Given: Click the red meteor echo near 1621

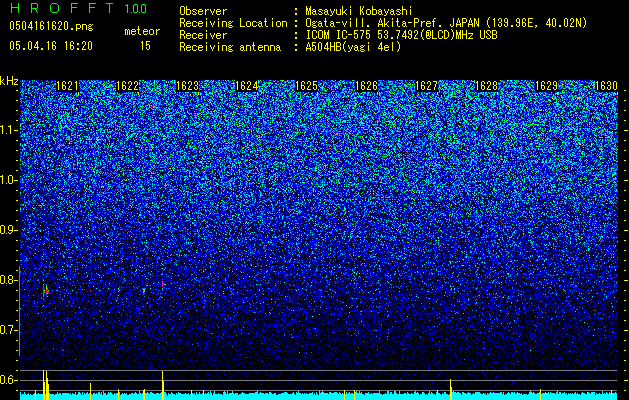Looking at the screenshot, I should point(46,290).
